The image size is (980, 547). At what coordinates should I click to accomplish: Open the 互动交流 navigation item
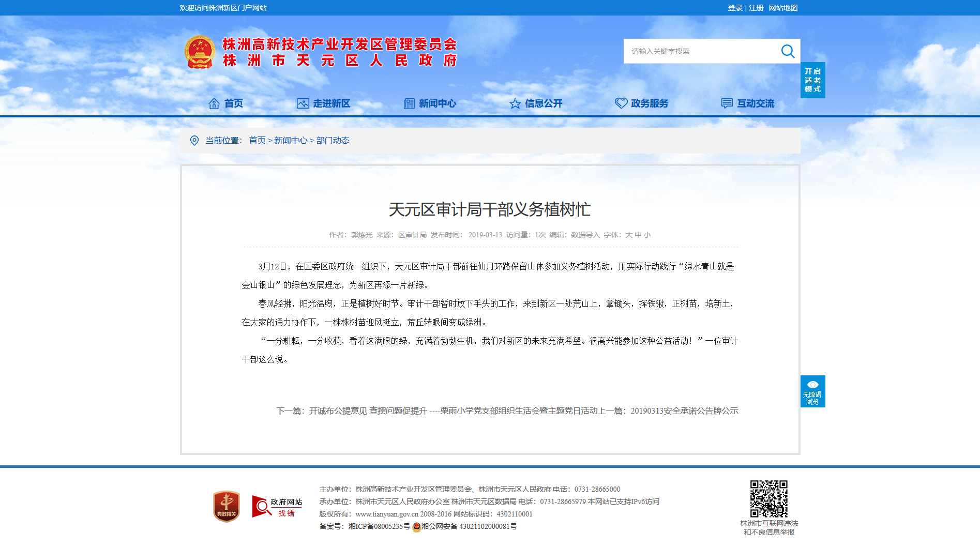[756, 103]
